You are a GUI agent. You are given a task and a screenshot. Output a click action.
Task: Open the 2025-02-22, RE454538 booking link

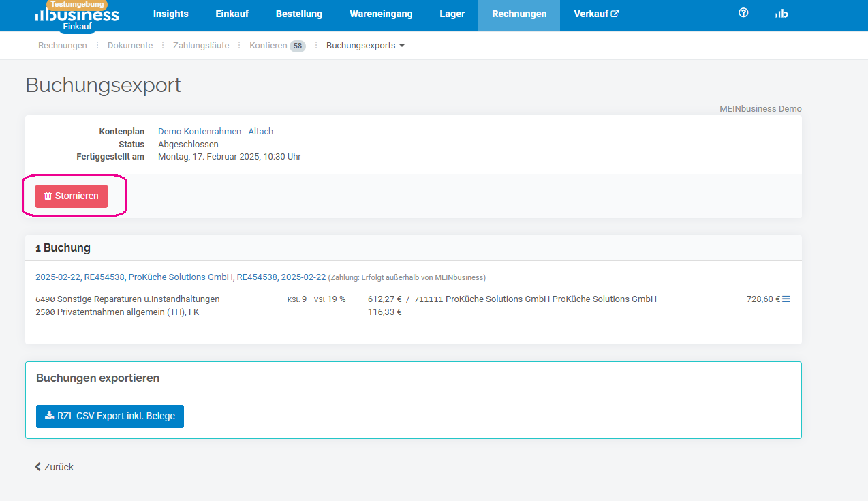(x=181, y=277)
